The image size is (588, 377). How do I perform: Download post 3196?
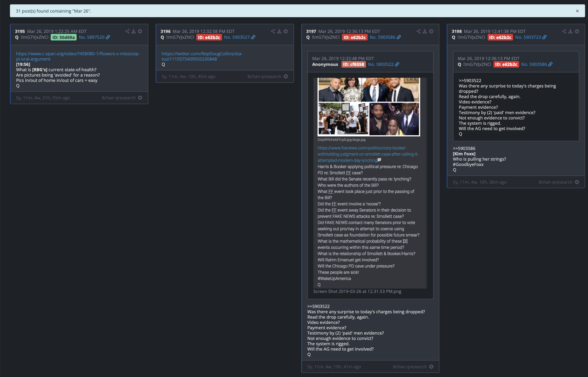pyautogui.click(x=279, y=31)
